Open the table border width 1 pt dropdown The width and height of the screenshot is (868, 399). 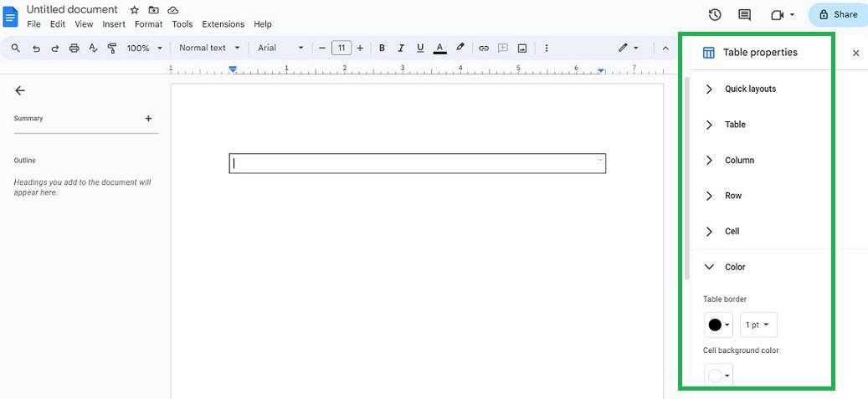coord(758,325)
